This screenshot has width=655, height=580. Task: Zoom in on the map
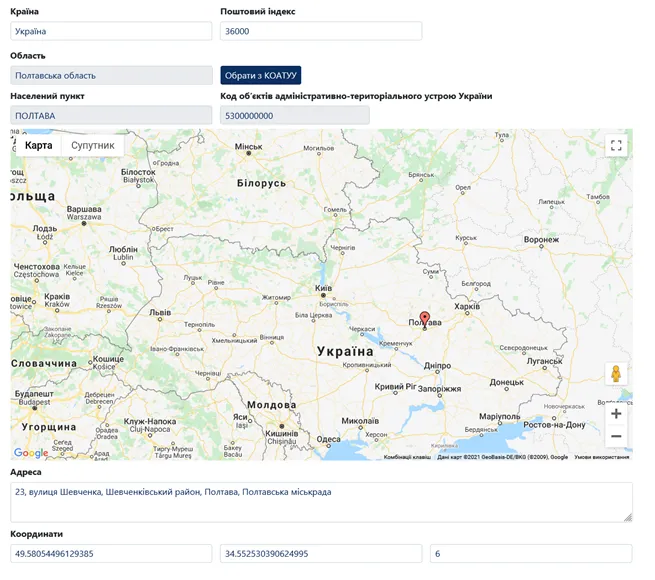point(616,414)
